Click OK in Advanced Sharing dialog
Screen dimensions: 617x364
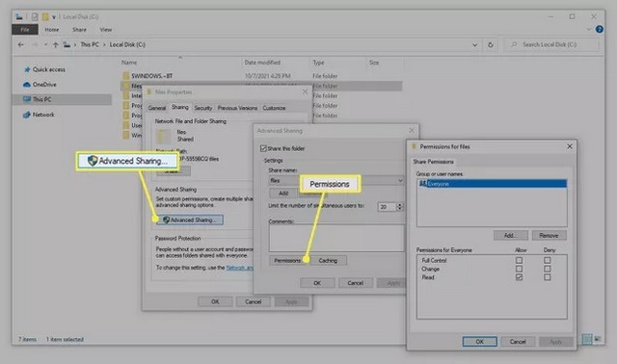317,283
